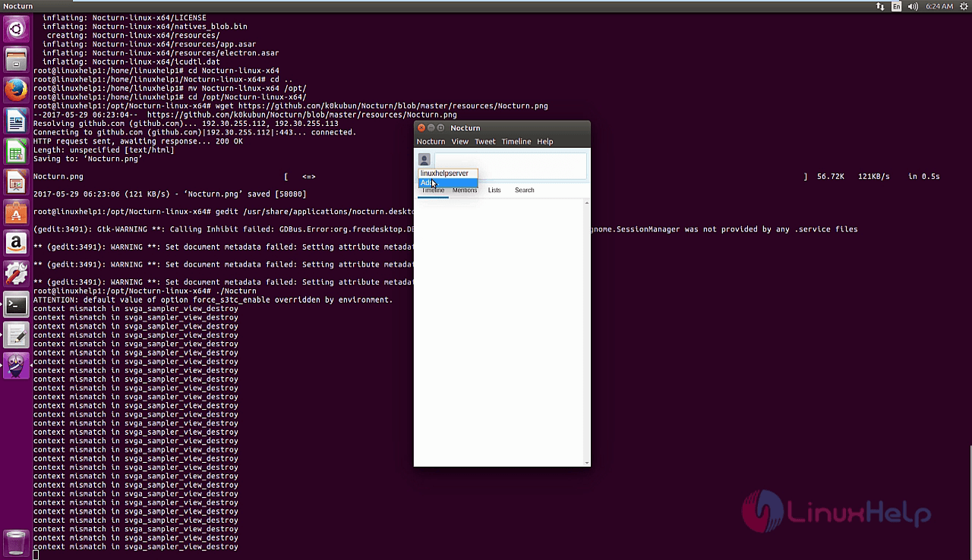Viewport: 972px width, 560px height.
Task: Switch to the Search tab
Action: click(525, 190)
